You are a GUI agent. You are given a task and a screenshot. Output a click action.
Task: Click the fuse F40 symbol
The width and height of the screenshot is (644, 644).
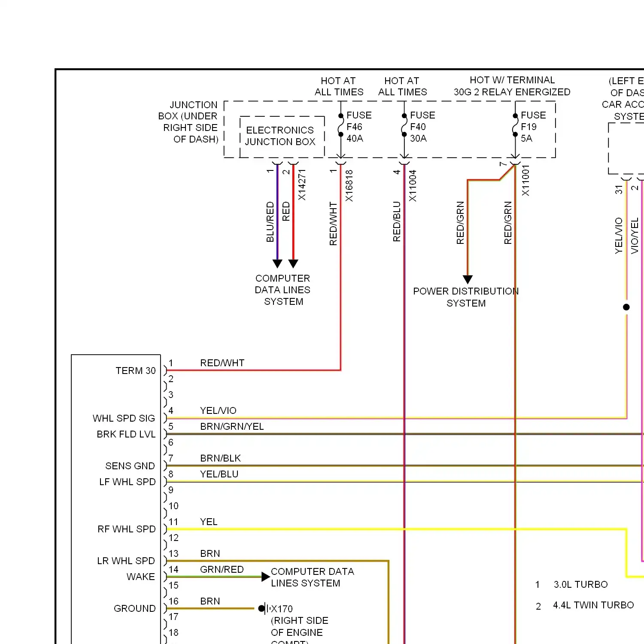tap(404, 125)
